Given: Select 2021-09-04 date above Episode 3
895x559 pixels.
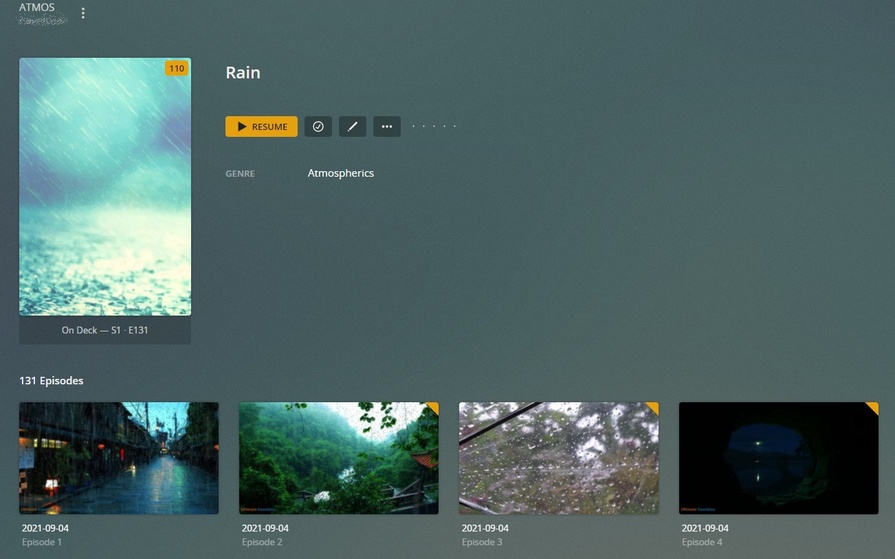Looking at the screenshot, I should [485, 528].
